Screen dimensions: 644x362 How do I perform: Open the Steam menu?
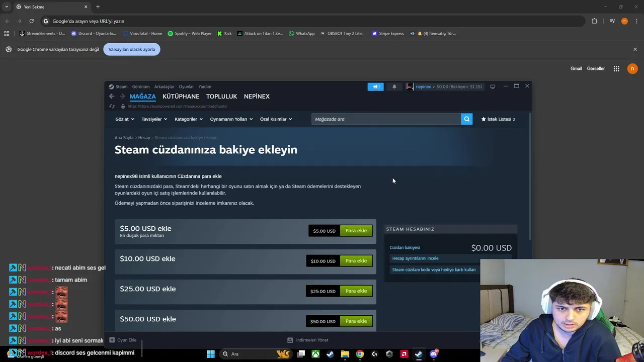click(121, 86)
